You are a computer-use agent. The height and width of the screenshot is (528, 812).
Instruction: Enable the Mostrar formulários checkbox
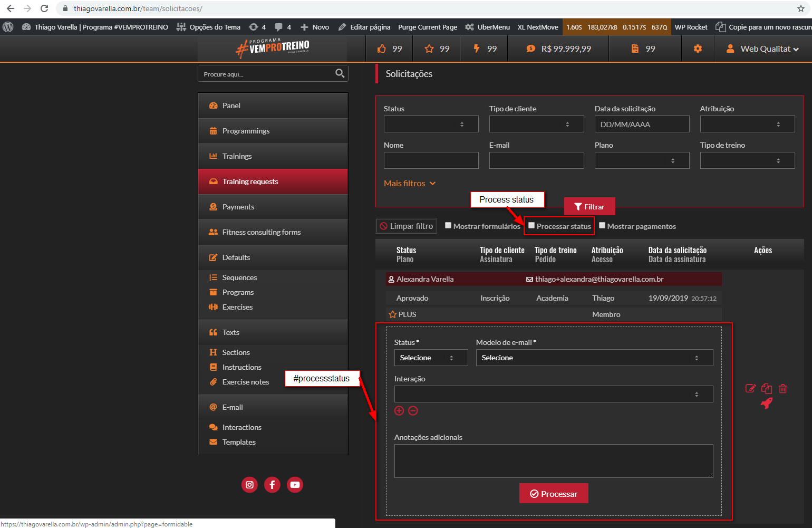[448, 226]
